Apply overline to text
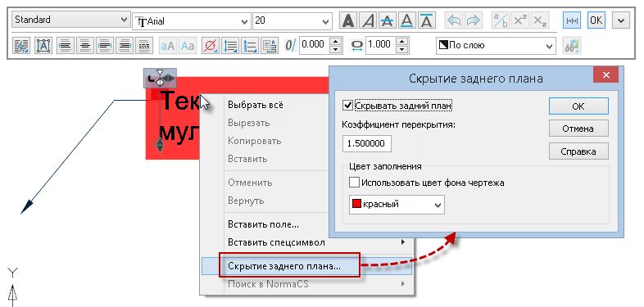 427,20
